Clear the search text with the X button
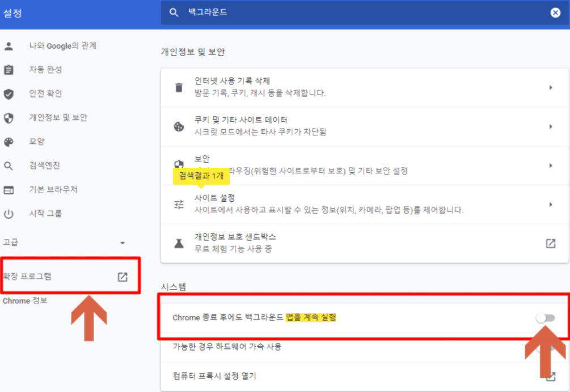Image resolution: width=570 pixels, height=392 pixels. [555, 12]
